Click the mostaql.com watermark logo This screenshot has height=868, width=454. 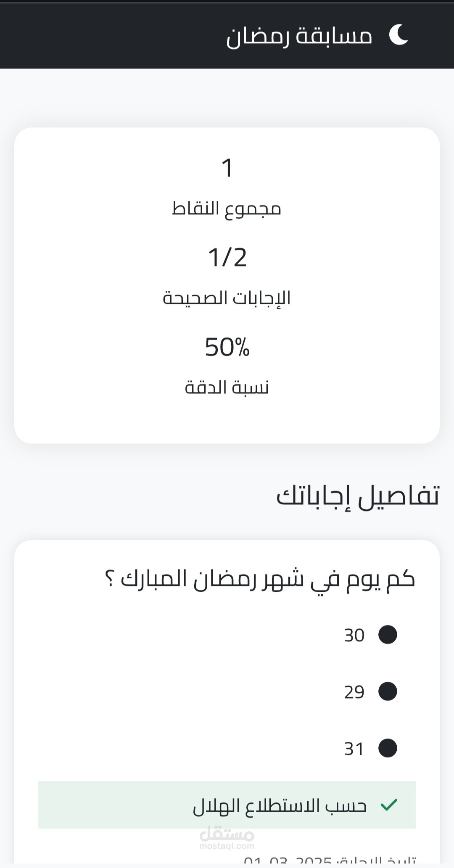[x=227, y=838]
